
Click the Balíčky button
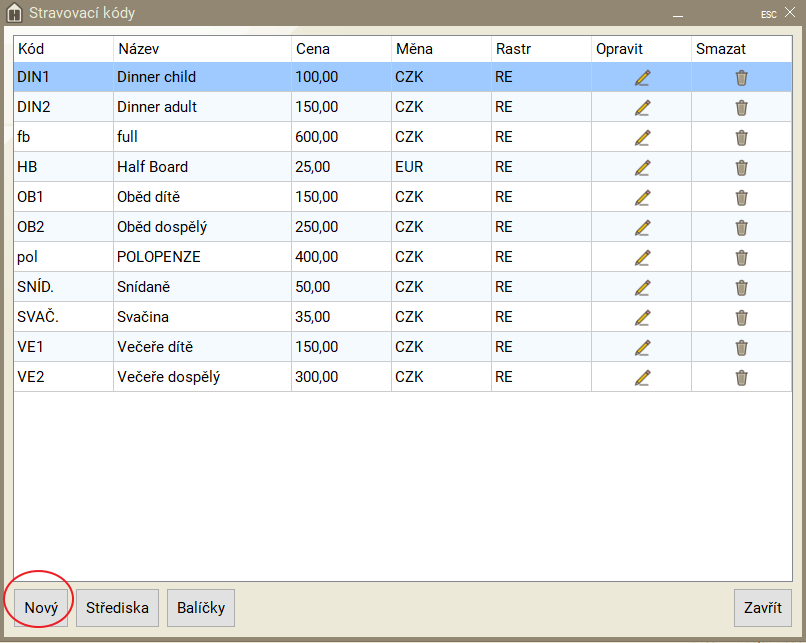pyautogui.click(x=201, y=608)
